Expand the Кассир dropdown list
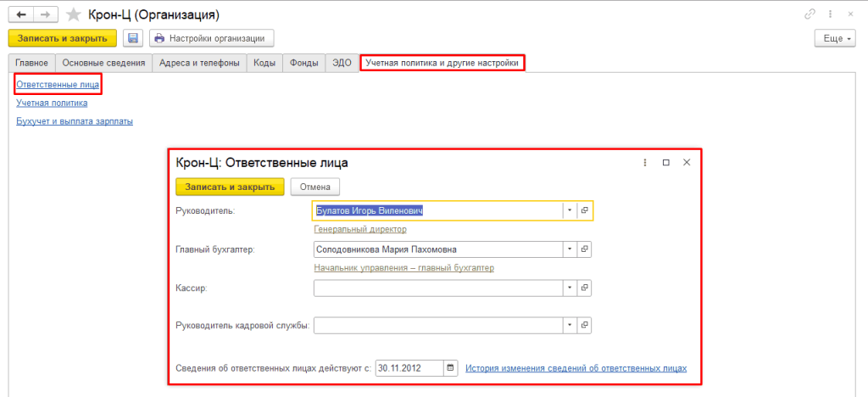 point(570,288)
